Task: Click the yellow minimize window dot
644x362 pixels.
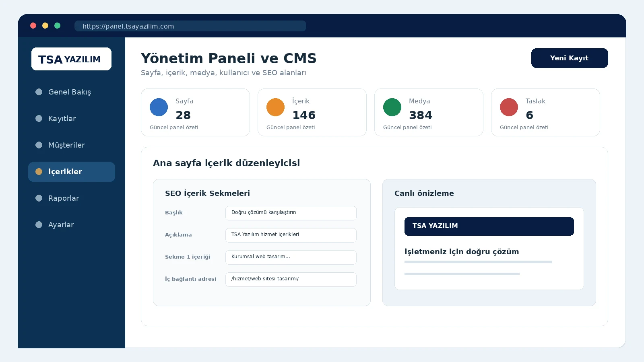Action: (x=45, y=26)
